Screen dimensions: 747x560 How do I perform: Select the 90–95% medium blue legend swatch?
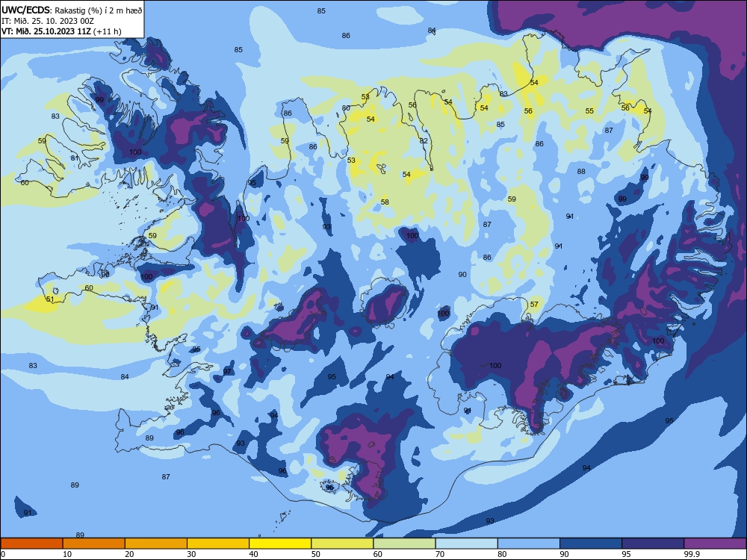click(x=591, y=544)
